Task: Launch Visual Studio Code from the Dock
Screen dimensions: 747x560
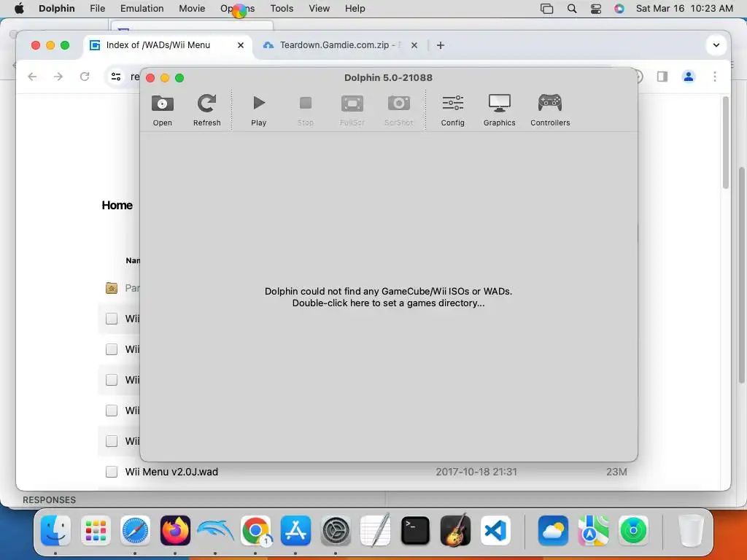Action: (x=495, y=531)
